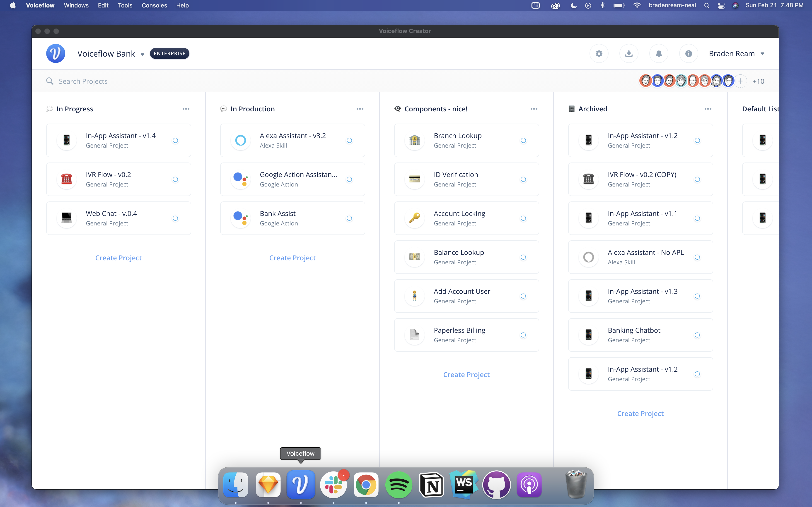This screenshot has width=812, height=507.
Task: Click Create Project under In Progress
Action: tap(118, 258)
